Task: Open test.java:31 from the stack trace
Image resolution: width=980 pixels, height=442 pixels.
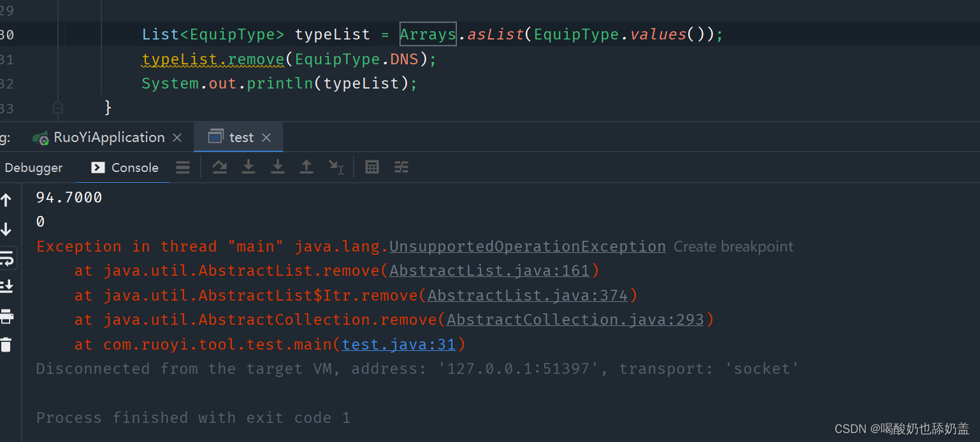Action: click(x=398, y=343)
